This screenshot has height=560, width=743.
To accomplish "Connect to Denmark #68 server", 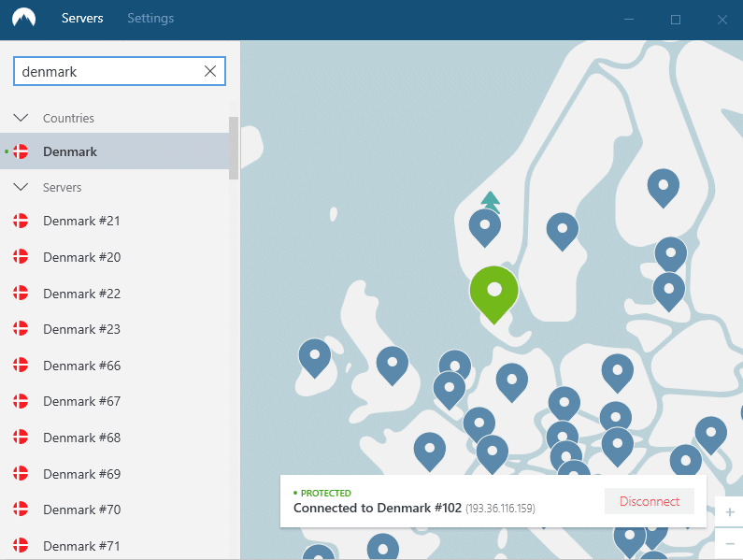I will click(115, 438).
